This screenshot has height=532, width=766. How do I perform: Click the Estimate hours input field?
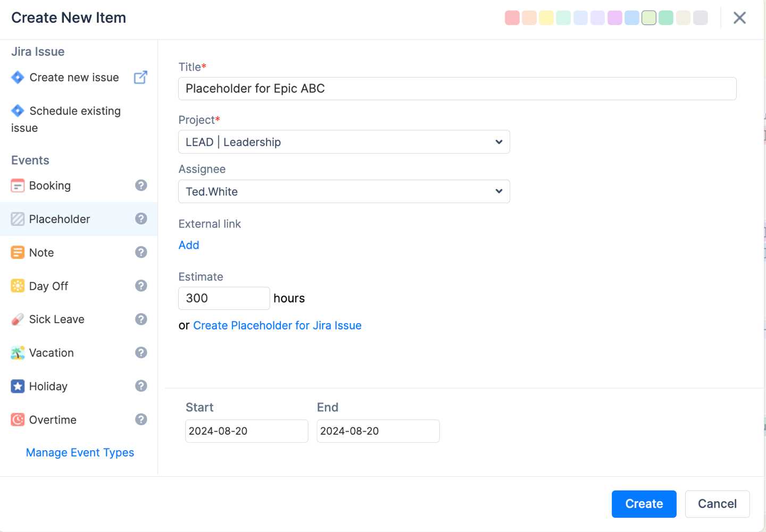pyautogui.click(x=224, y=298)
